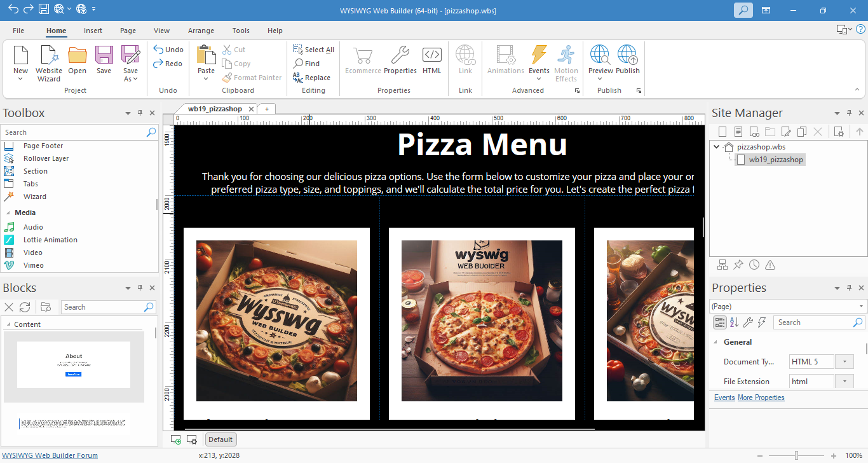The height and width of the screenshot is (463, 868).
Task: Click the Preview icon in the Publish group
Action: click(x=600, y=56)
